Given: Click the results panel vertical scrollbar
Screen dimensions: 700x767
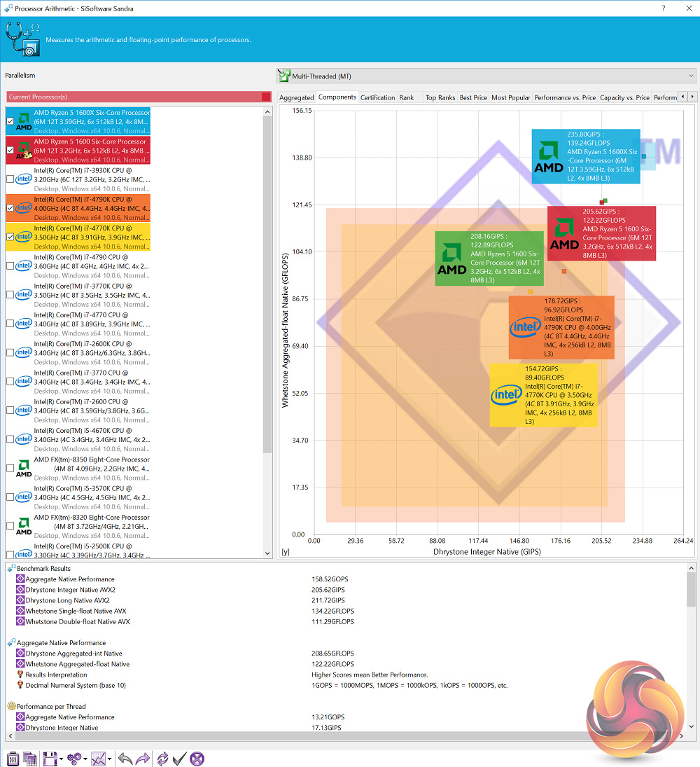Looking at the screenshot, I should pyautogui.click(x=691, y=590).
